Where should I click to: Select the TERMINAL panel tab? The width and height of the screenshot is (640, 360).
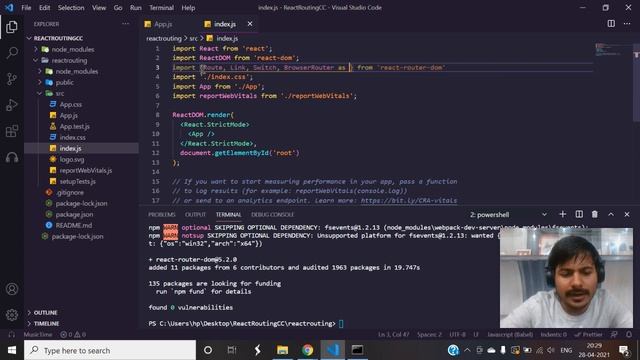pyautogui.click(x=228, y=215)
